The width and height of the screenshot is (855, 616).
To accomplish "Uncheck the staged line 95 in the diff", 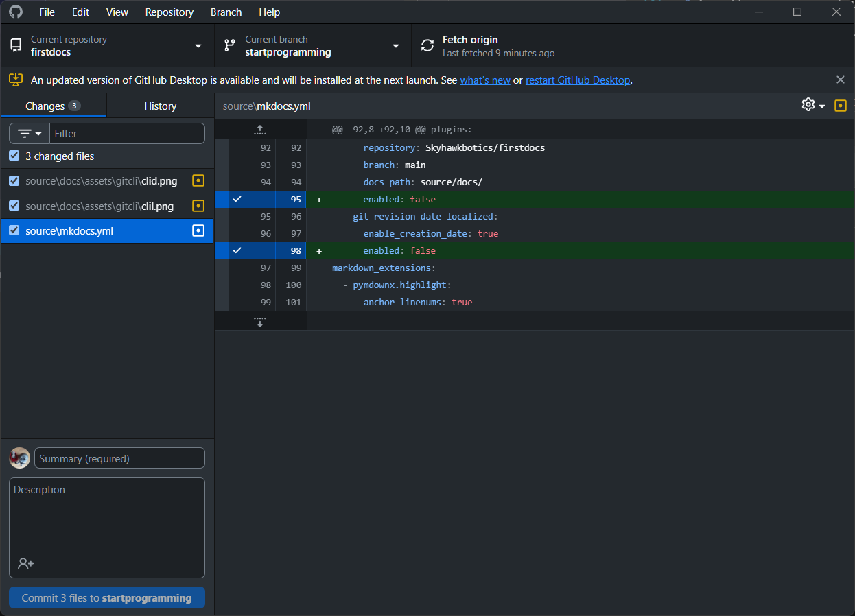I will click(237, 199).
